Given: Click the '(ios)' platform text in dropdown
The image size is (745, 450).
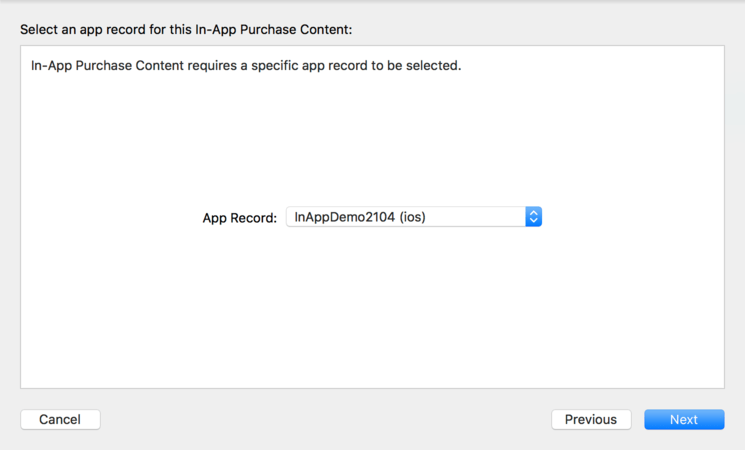Looking at the screenshot, I should pyautogui.click(x=412, y=217).
